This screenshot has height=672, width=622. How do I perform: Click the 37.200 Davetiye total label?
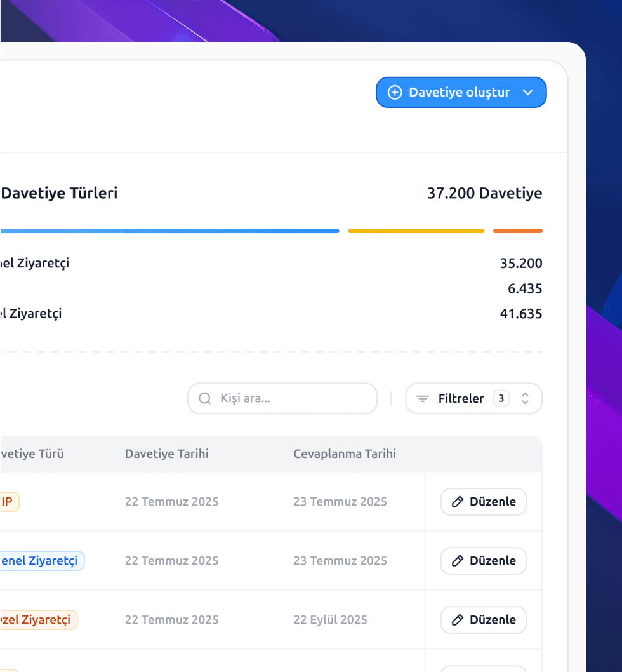pos(484,194)
